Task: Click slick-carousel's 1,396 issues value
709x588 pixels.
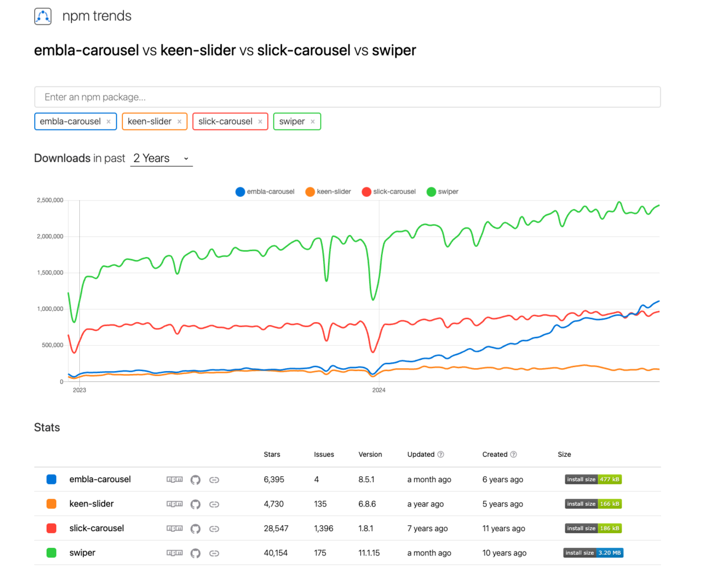Action: coord(324,528)
